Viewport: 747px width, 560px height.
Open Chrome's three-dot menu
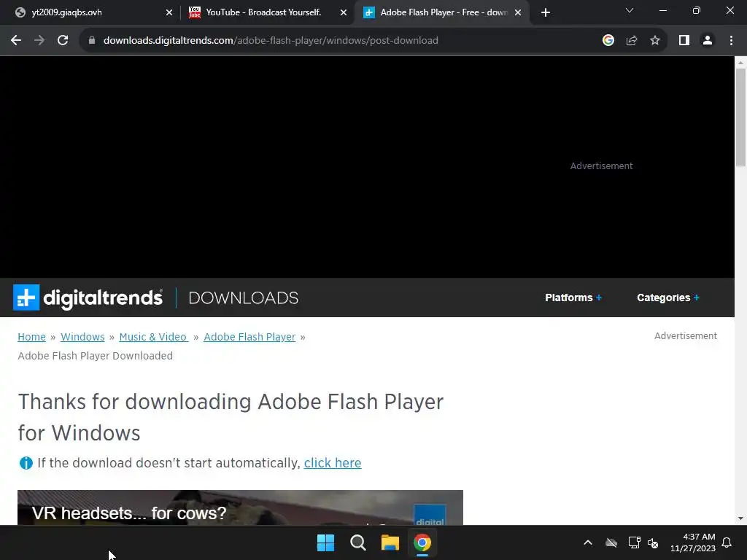[x=731, y=41]
